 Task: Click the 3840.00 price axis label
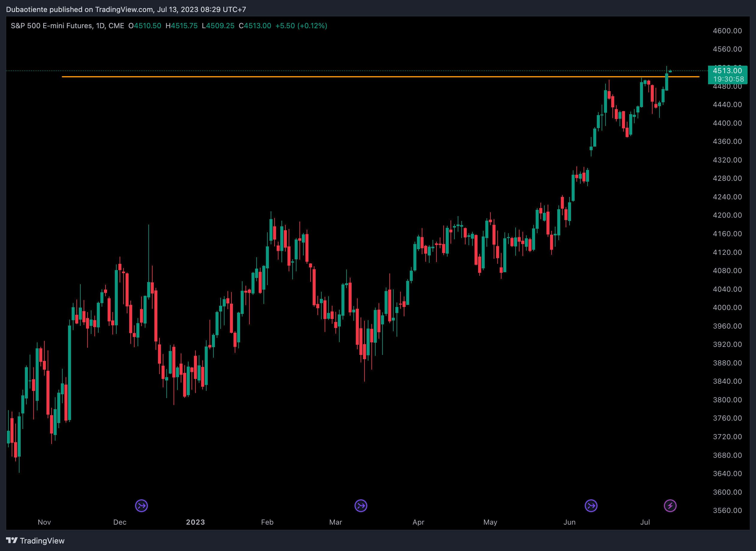[727, 381]
